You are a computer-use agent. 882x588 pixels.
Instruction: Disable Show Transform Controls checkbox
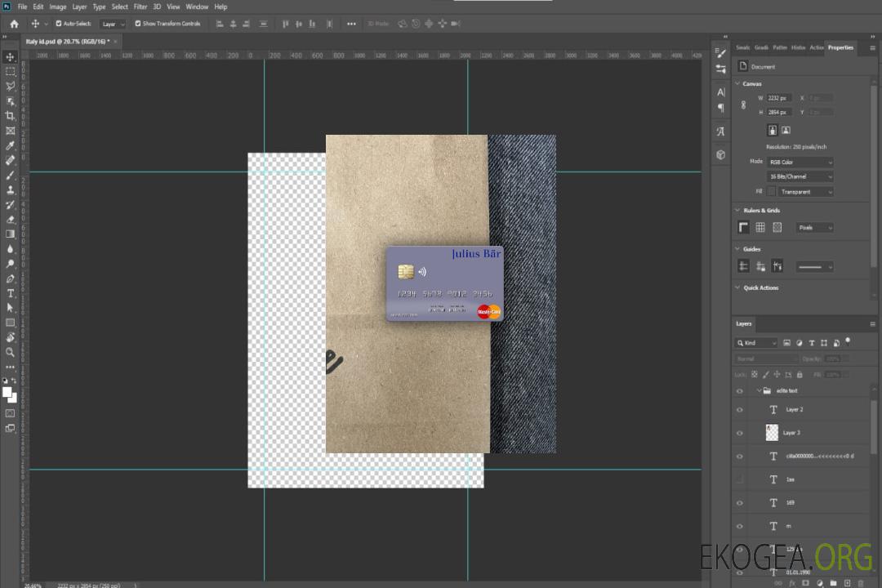coord(137,24)
